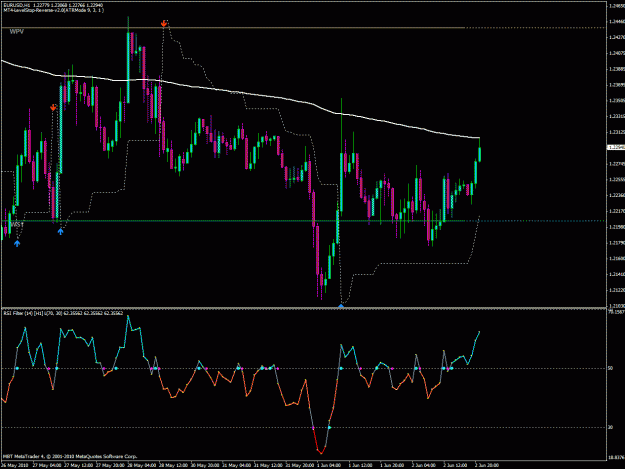Click the EURUSD,H1 chart title text

click(53, 5)
